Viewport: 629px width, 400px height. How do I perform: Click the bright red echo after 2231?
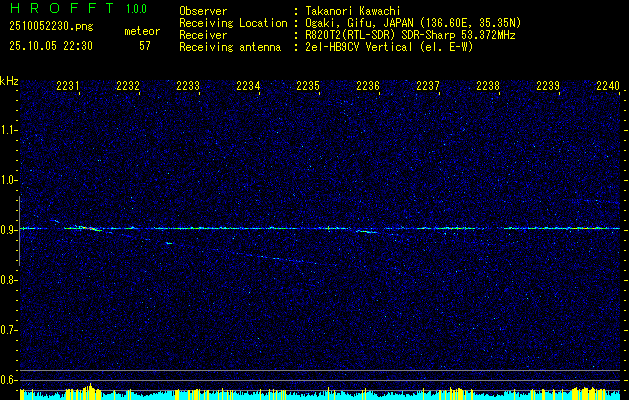[x=91, y=229]
